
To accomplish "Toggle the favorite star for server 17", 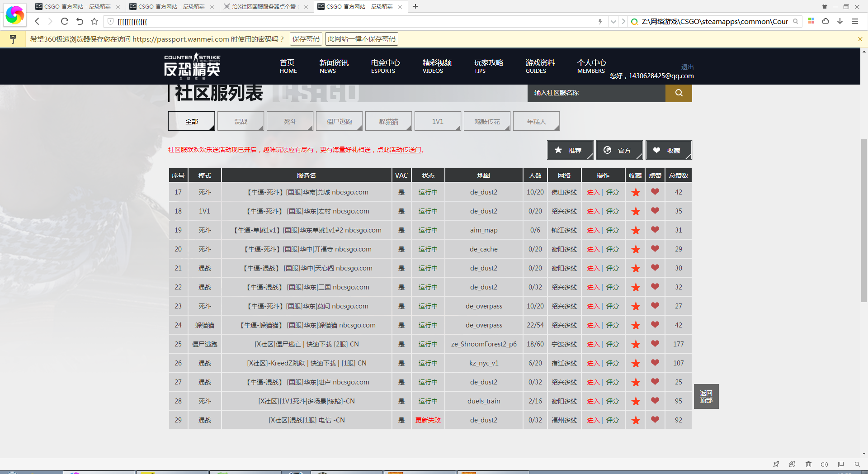I will point(635,192).
